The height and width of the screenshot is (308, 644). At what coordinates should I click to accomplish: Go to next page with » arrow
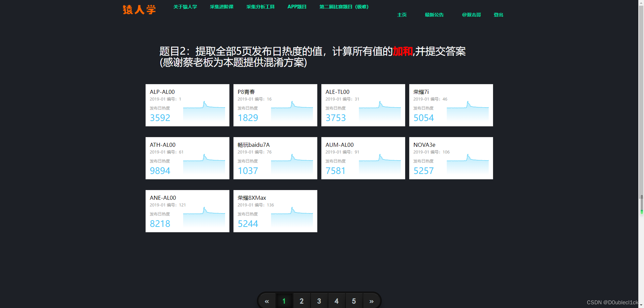pyautogui.click(x=371, y=301)
